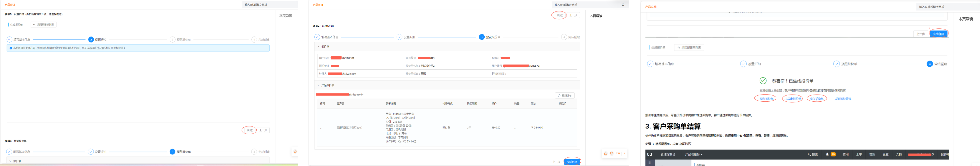Click the thumbs-down feedback icon
Image resolution: width=980 pixels, height=166 pixels.
(611, 153)
